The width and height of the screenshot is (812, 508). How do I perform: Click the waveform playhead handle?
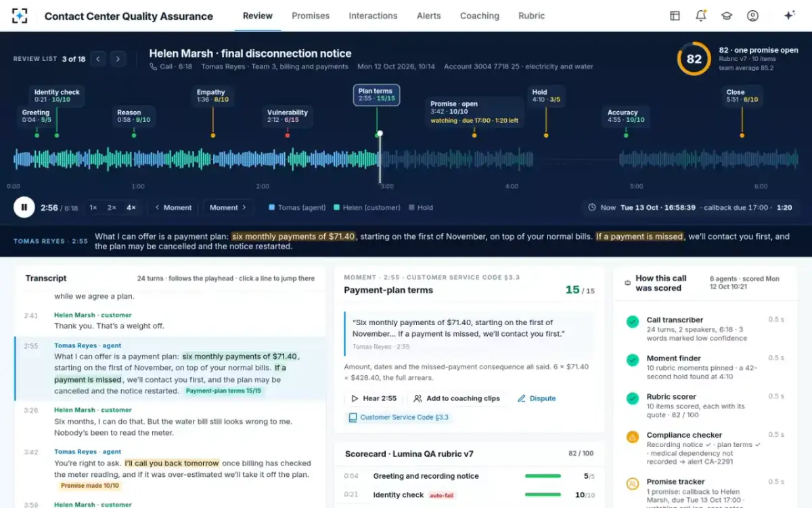point(380,134)
